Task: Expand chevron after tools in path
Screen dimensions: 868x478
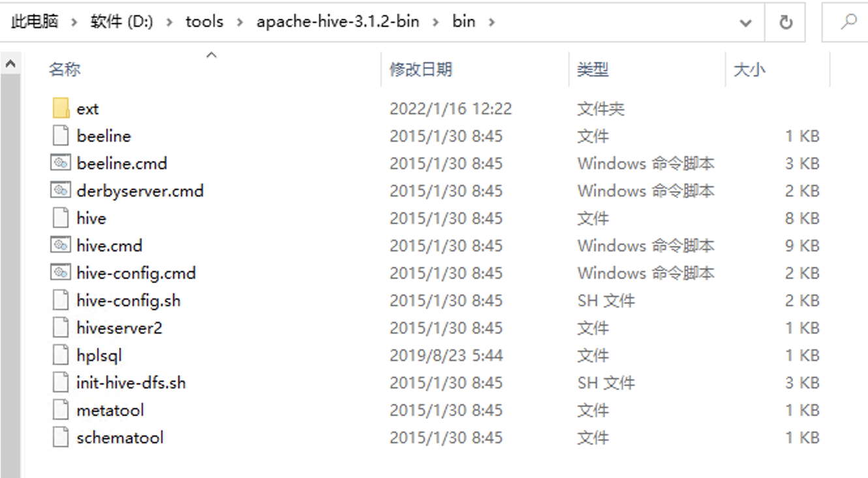Action: pos(240,22)
